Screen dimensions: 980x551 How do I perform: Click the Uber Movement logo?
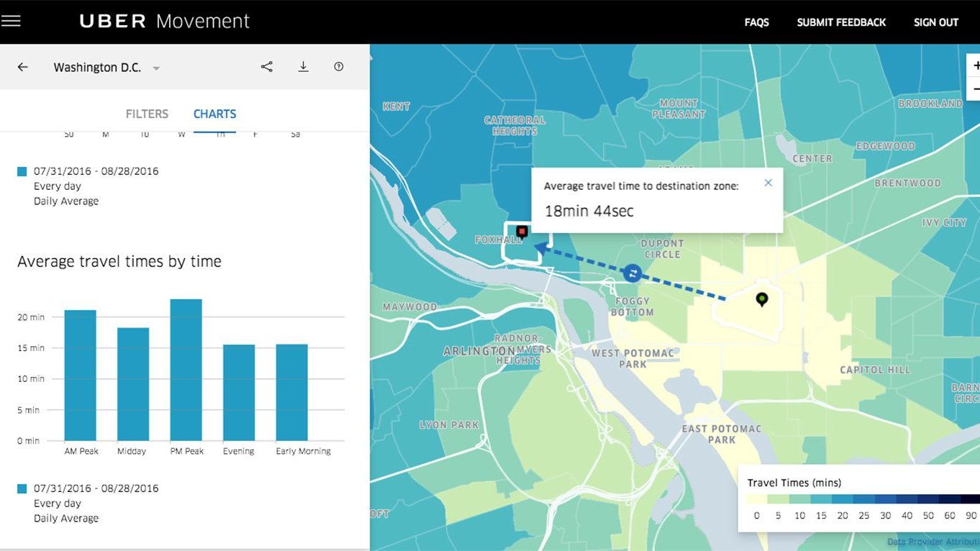165,22
